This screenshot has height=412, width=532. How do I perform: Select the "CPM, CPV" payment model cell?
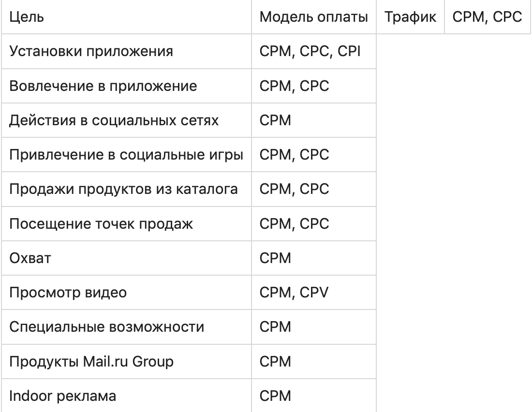(x=294, y=293)
